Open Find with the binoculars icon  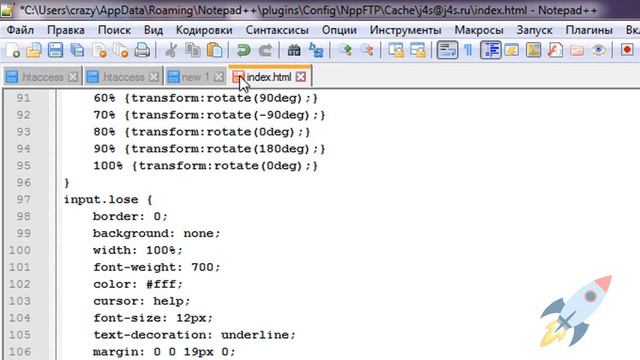coord(294,50)
